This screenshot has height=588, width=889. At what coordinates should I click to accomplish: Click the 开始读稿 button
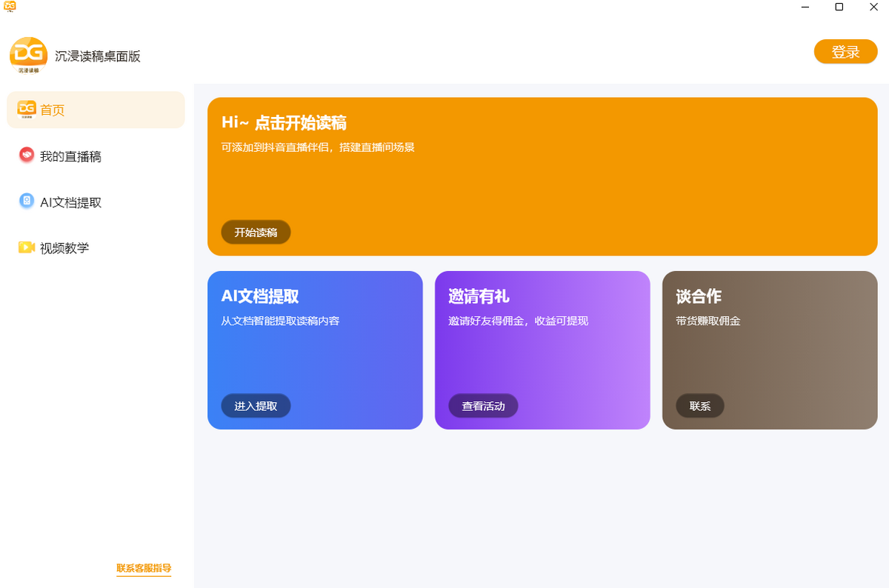(x=256, y=233)
